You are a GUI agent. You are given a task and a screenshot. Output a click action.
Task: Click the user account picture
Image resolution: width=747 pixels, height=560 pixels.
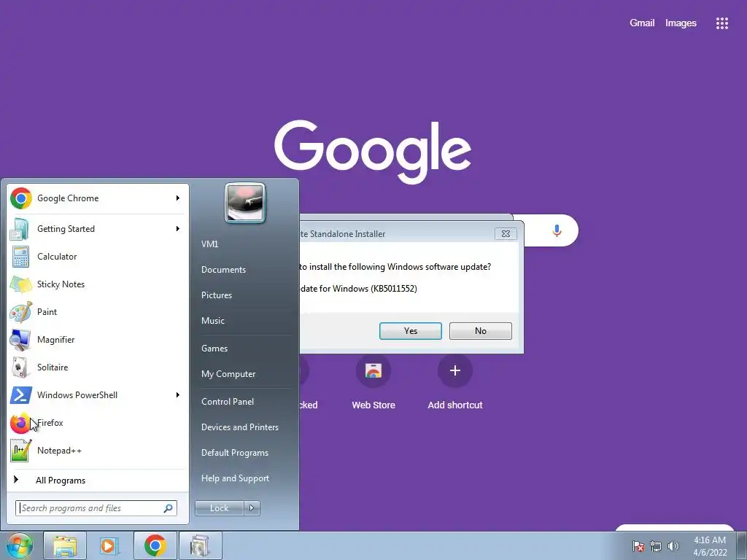(245, 203)
